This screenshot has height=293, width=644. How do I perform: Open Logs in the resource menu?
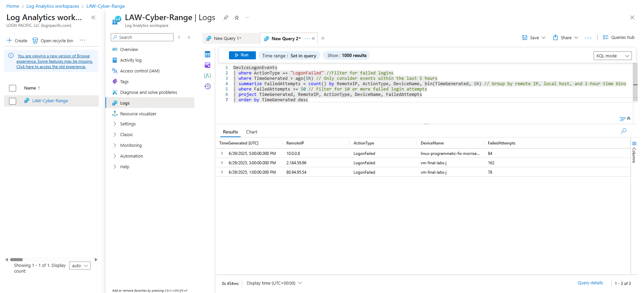click(x=150, y=103)
